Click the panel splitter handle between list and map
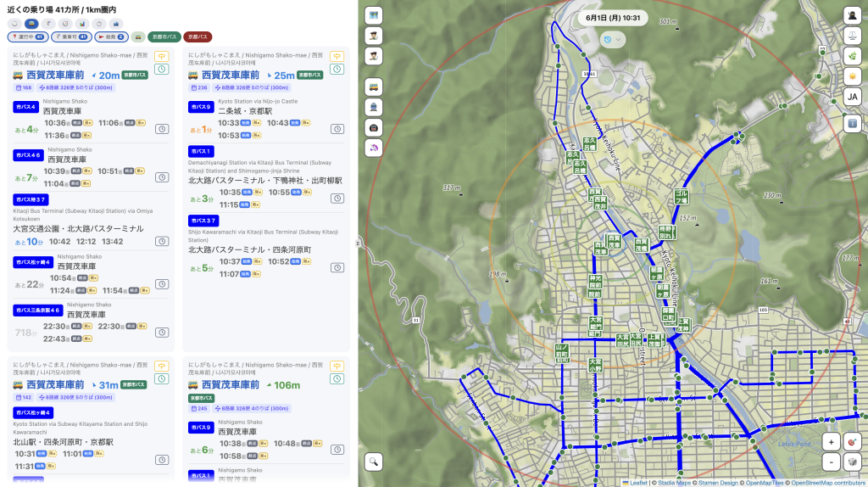The width and height of the screenshot is (868, 487). click(x=358, y=243)
